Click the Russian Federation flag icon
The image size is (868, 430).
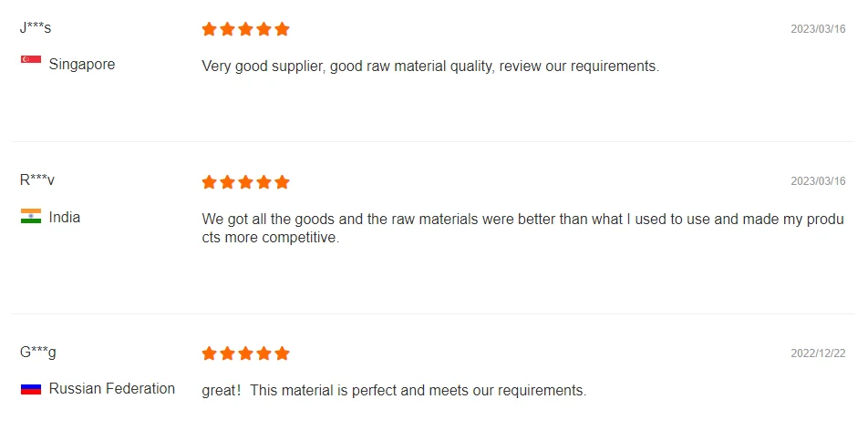tap(30, 389)
